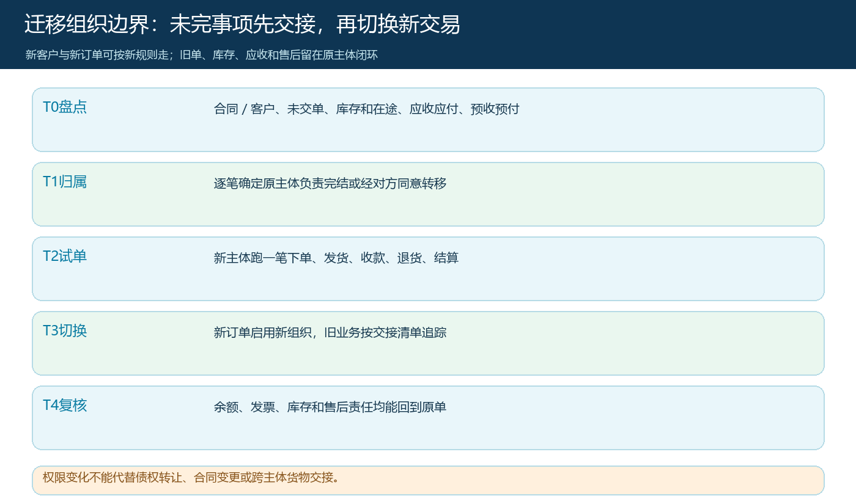Select text 新主体跑一笔下单、发货、收款、退货、结算
This screenshot has height=504, width=856.
click(x=336, y=258)
